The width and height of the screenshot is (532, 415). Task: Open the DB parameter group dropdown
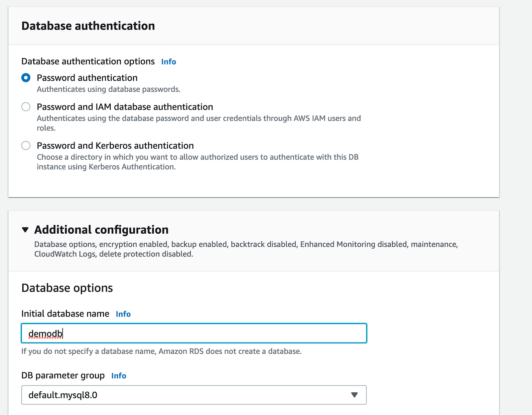(x=194, y=395)
